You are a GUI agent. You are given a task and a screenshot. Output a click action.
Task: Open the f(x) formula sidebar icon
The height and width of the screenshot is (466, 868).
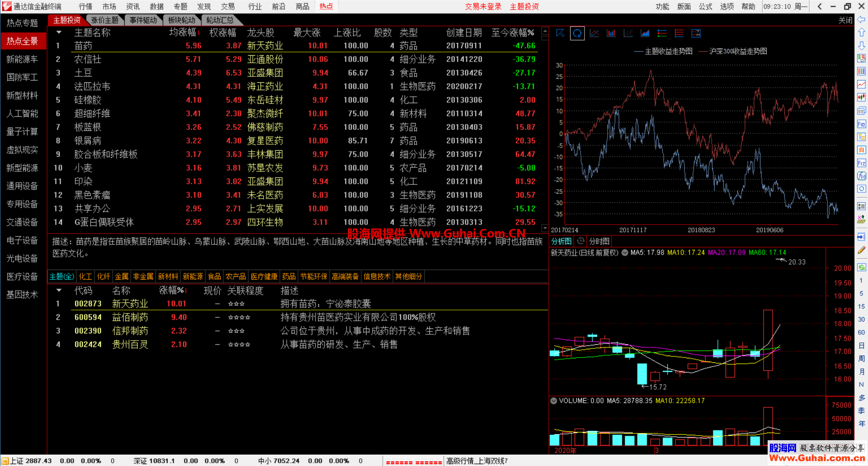pyautogui.click(x=861, y=176)
